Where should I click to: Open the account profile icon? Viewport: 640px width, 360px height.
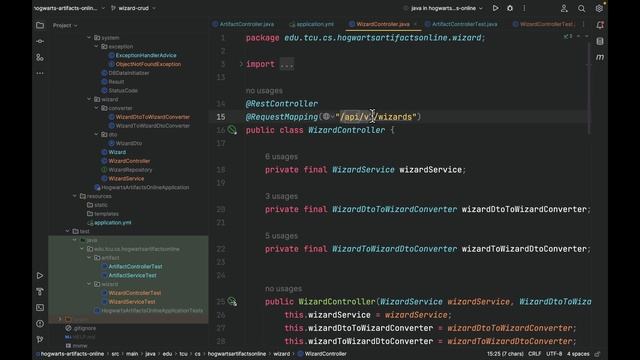(x=564, y=8)
